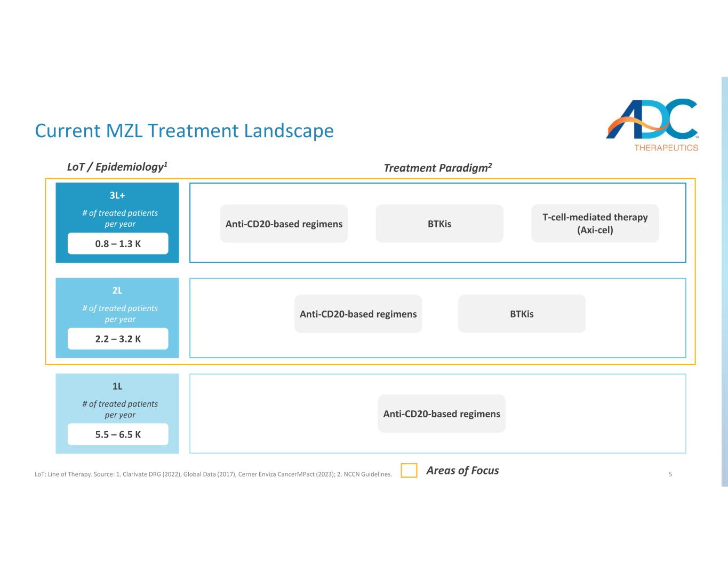Screen dimensions: 728x563
Task: Select the Areas of Focus legend text
Action: pos(462,471)
